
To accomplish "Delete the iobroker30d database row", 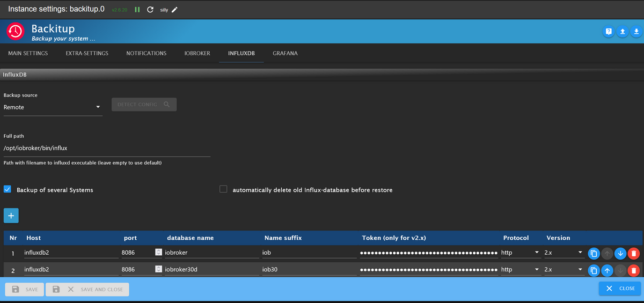I will point(634,270).
